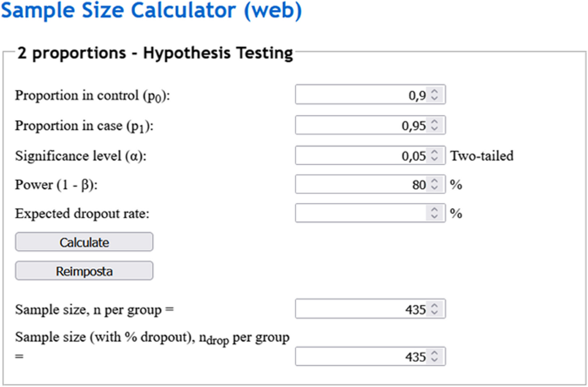This screenshot has width=588, height=387.
Task: Focus the Significance level input field
Action: click(360, 156)
